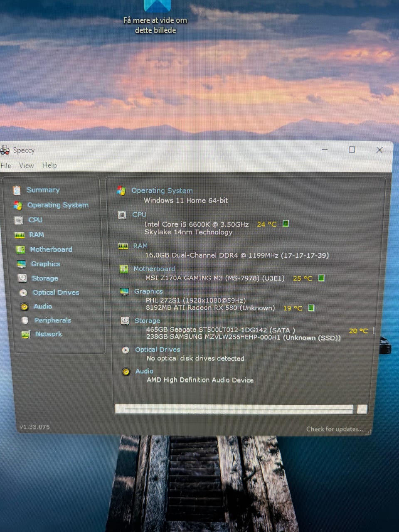Screen dimensions: 399x532
Task: Show the Peripherals section
Action: click(x=53, y=320)
